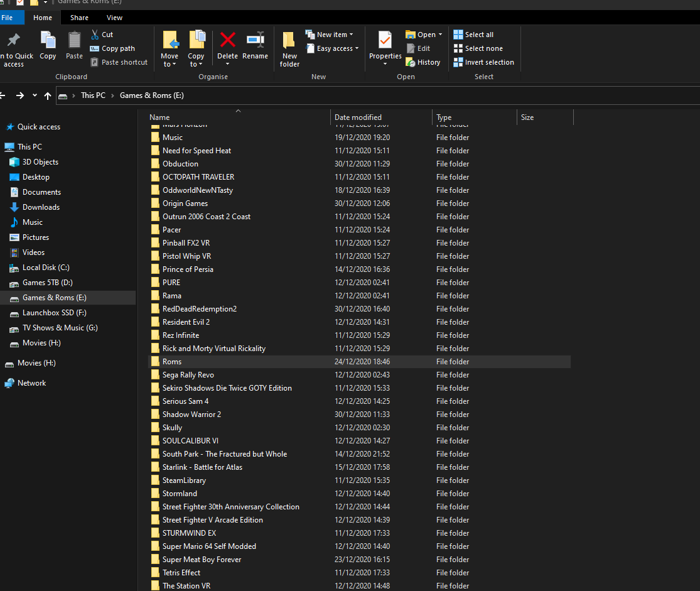Click the red Delete icon
The image size is (700, 591).
point(228,40)
